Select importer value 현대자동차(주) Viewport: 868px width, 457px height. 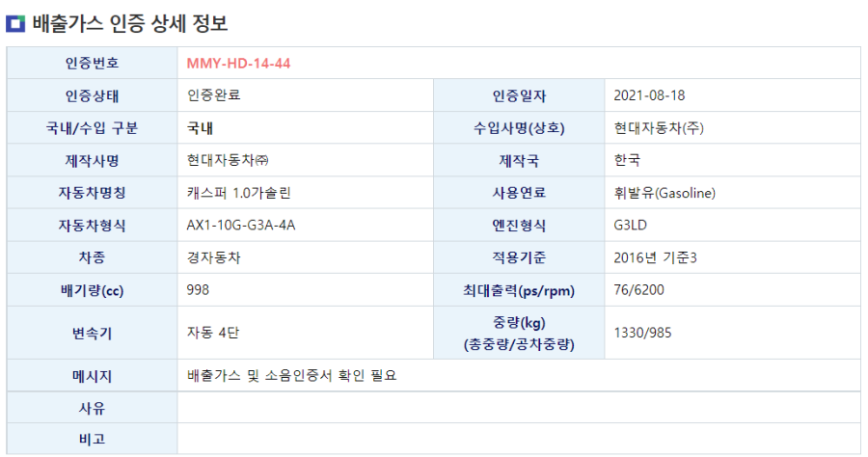pyautogui.click(x=659, y=128)
